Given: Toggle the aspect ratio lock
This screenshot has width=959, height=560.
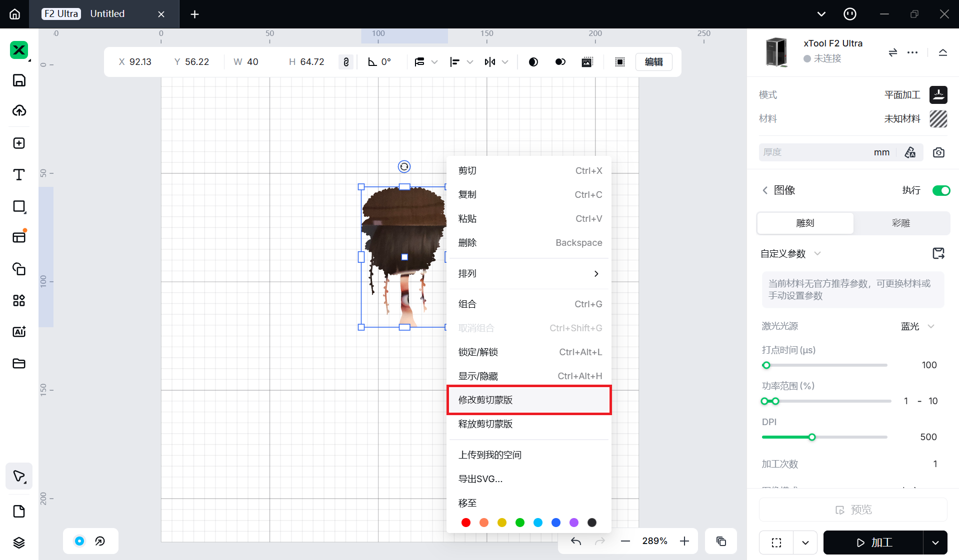Looking at the screenshot, I should click(346, 62).
